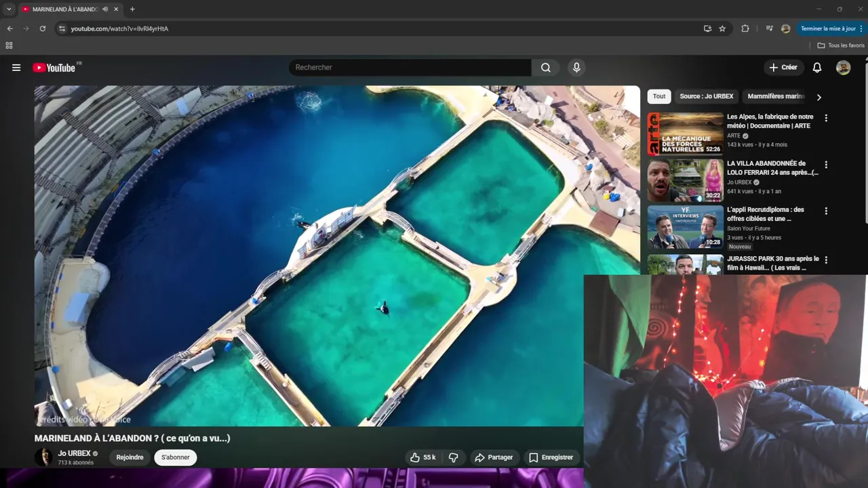Open notifications bell
868x488 pixels.
pyautogui.click(x=817, y=68)
